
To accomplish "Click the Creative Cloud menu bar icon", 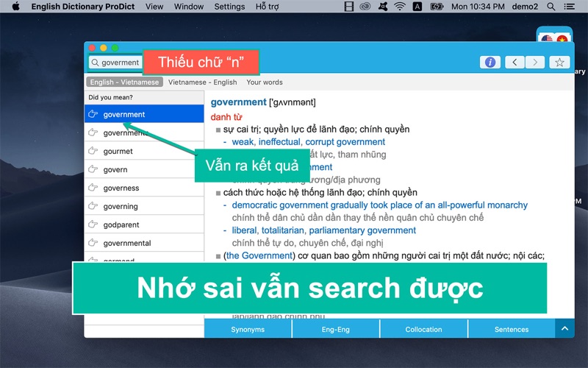I will click(x=365, y=7).
